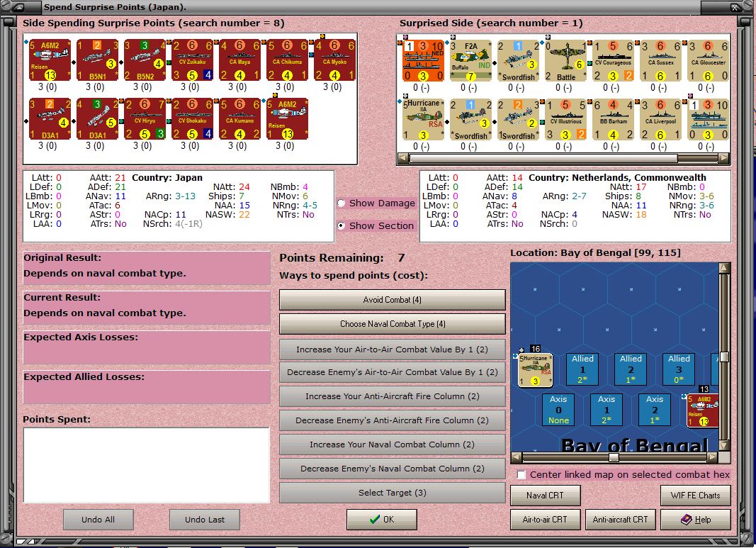Image resolution: width=756 pixels, height=548 pixels.
Task: Pick the CV Hiryu carrier counter
Action: click(145, 119)
